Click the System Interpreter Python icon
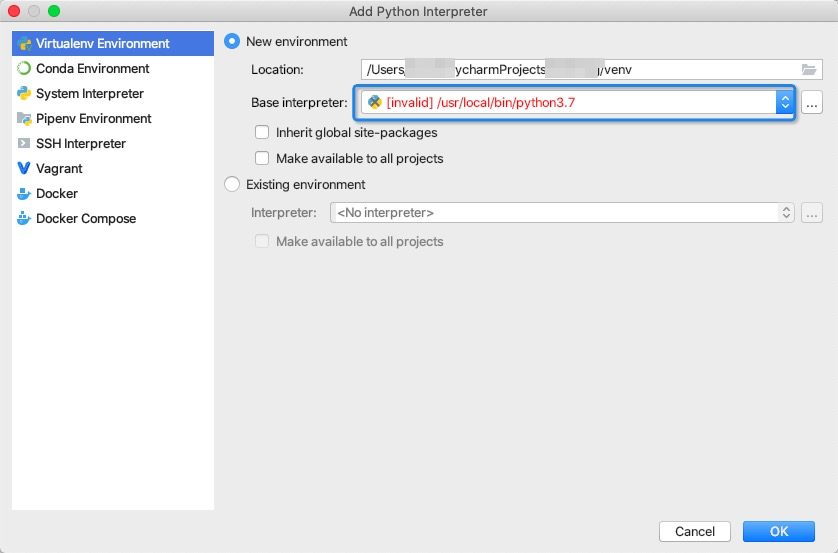Viewport: 838px width, 553px height. (24, 94)
